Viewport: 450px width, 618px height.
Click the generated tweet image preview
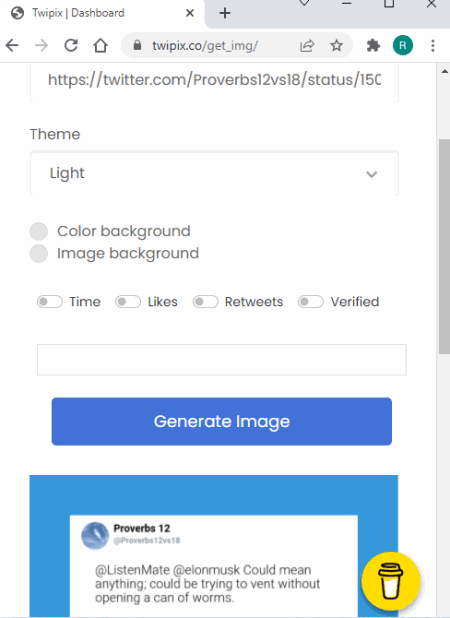214,546
